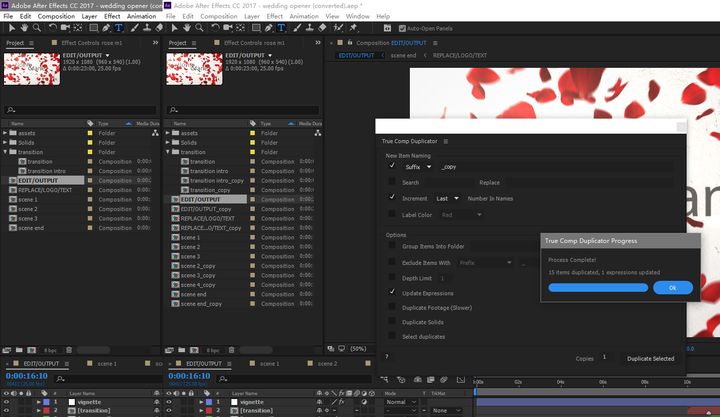Create new composition in right Project panel
This screenshot has width=720, height=417.
(x=194, y=350)
